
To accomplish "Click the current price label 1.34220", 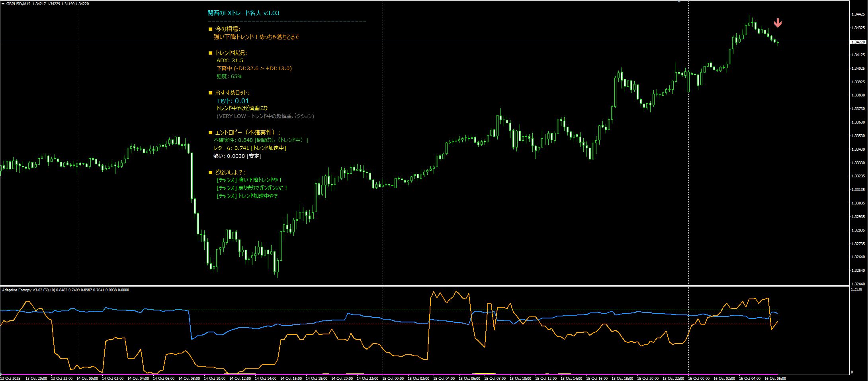I will pyautogui.click(x=858, y=42).
